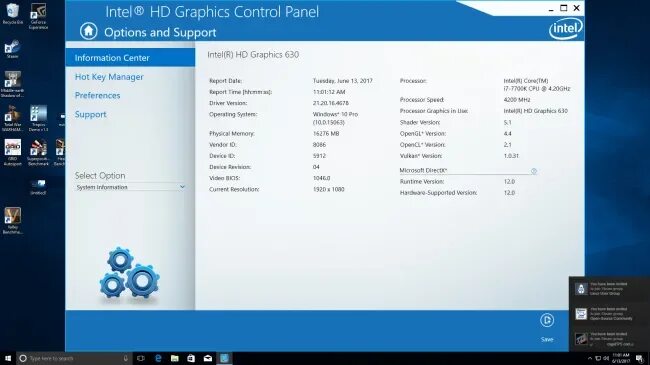Select the Middle-earth Shadow of desktop shortcut
The width and height of the screenshot is (650, 365).
pyautogui.click(x=12, y=85)
